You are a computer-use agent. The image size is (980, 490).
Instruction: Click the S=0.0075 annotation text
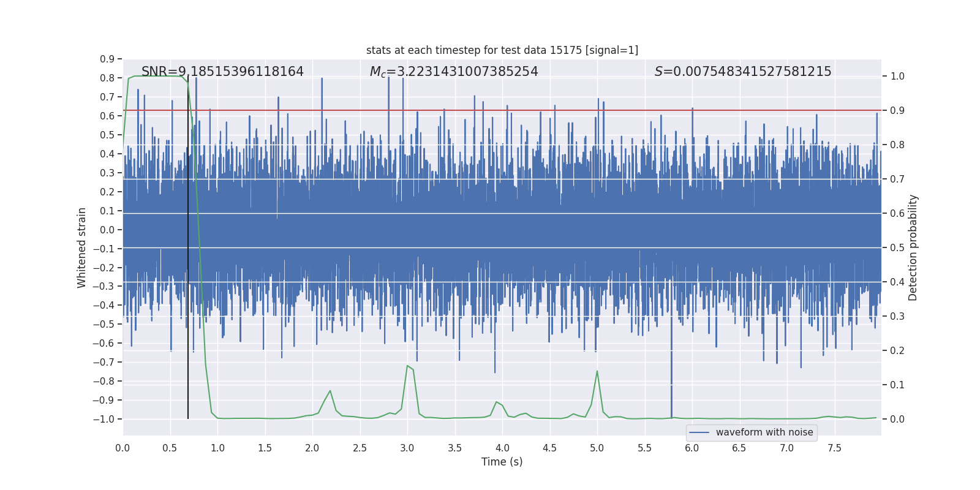coord(743,72)
